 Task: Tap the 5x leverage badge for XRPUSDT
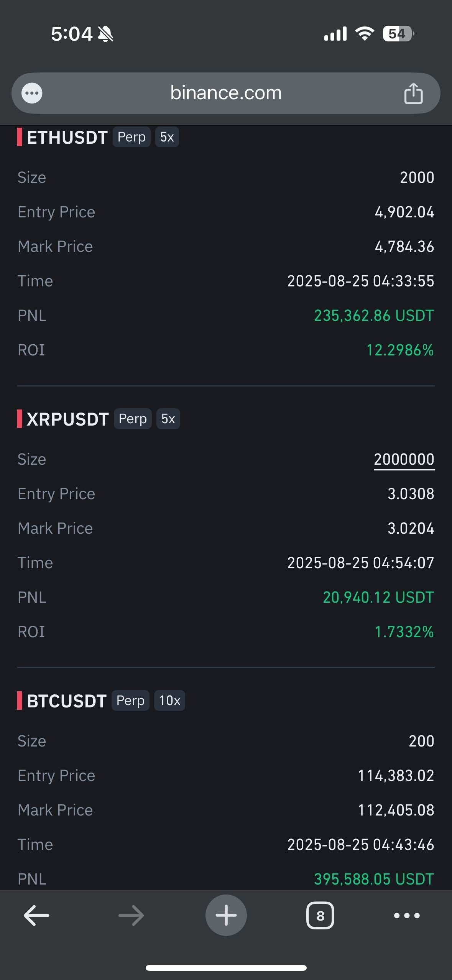click(x=168, y=419)
